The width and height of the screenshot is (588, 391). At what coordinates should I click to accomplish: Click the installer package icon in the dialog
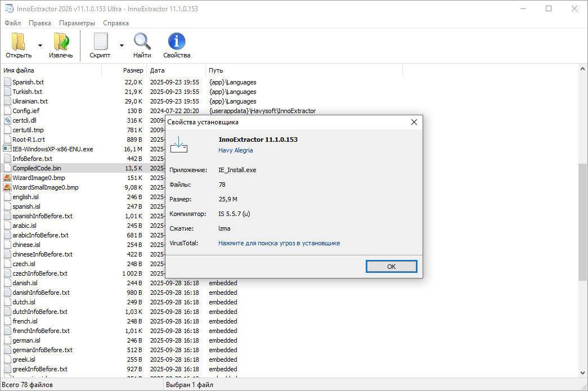179,145
